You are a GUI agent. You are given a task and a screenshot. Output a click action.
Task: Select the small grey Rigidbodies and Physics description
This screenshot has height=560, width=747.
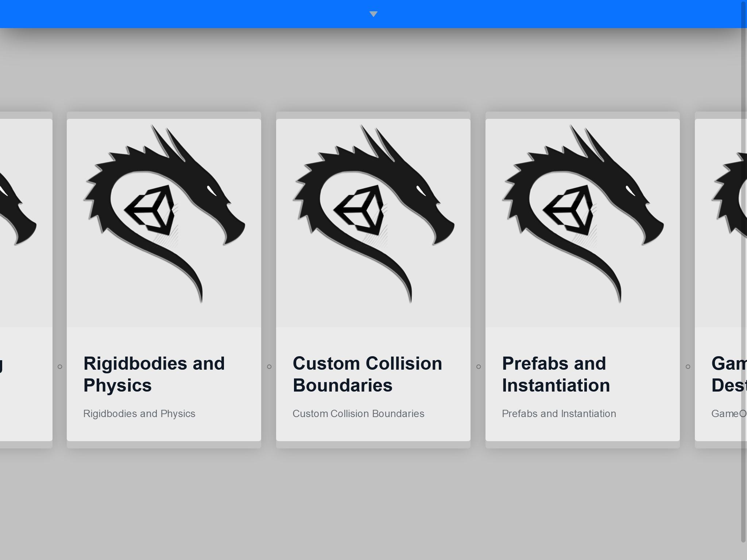click(139, 414)
